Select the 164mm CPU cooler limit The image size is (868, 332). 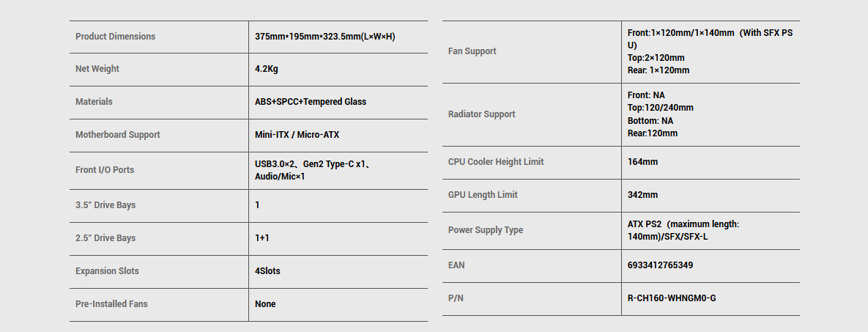click(x=642, y=162)
